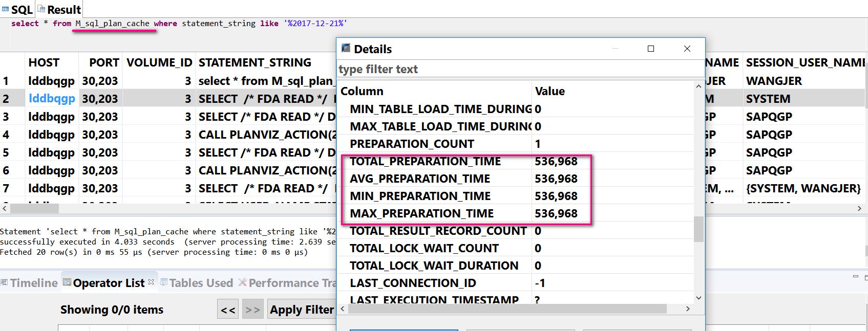Select TOTAL_LOCK_WAIT_DURATION row in Details
Screen dimensions: 868x331
click(516, 266)
